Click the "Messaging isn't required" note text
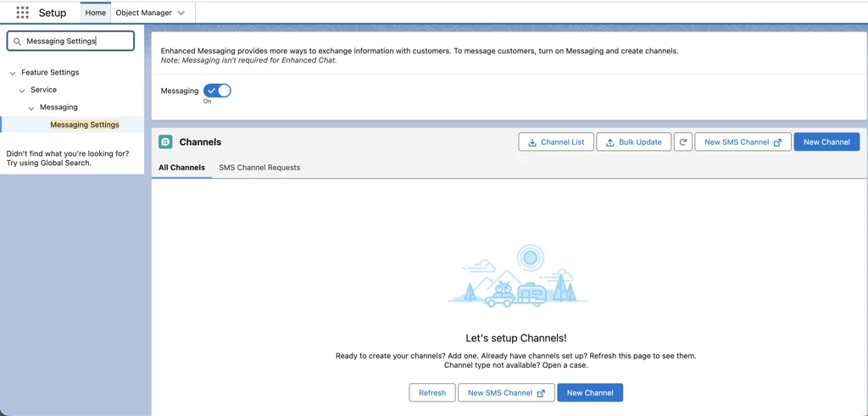 (248, 60)
